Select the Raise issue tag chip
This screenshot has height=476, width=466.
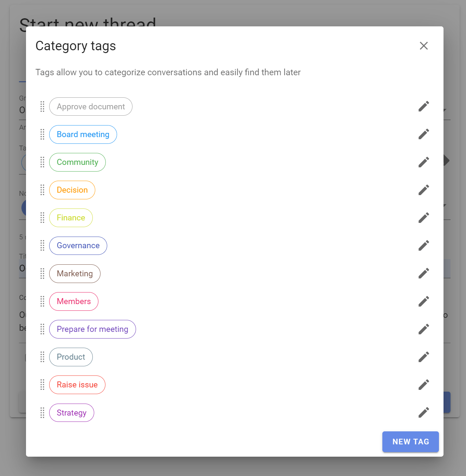pyautogui.click(x=77, y=385)
